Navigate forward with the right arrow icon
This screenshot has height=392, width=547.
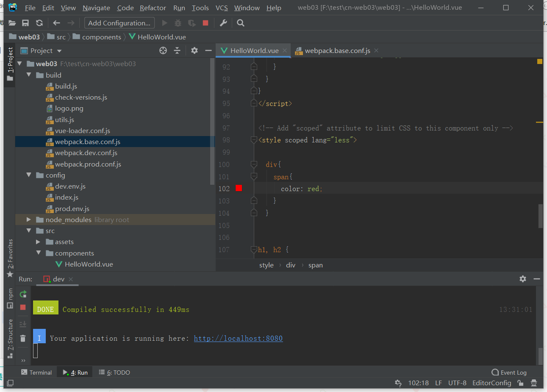click(x=71, y=23)
